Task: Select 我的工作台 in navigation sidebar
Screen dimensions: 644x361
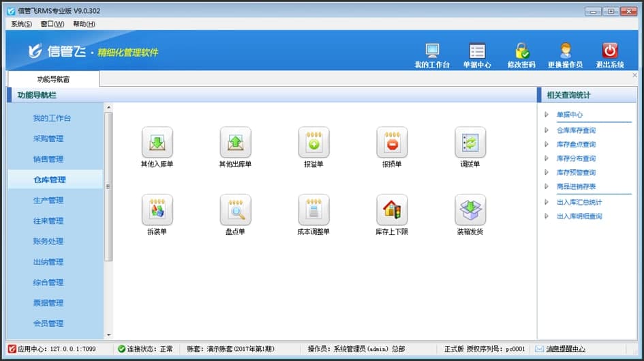Action: click(x=52, y=118)
